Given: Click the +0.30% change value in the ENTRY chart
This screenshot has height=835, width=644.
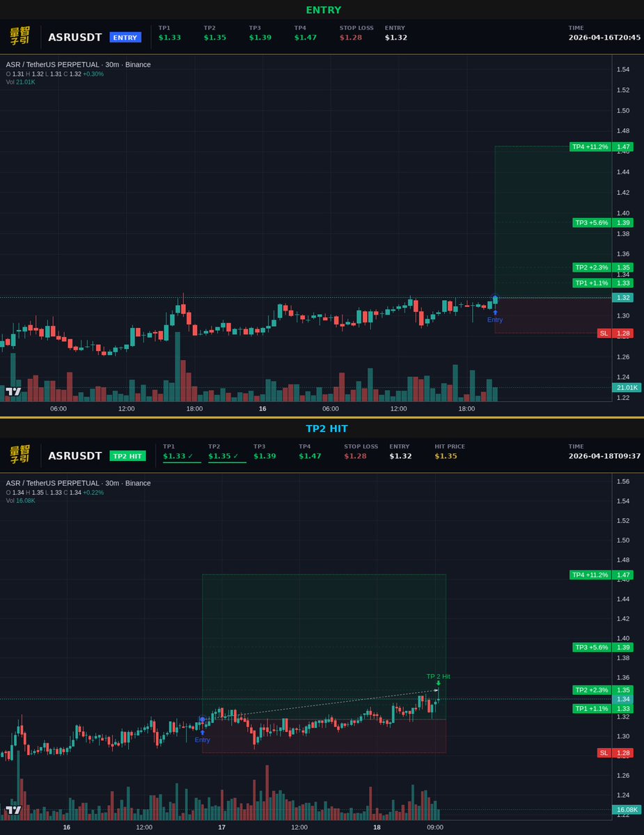Looking at the screenshot, I should tap(93, 74).
